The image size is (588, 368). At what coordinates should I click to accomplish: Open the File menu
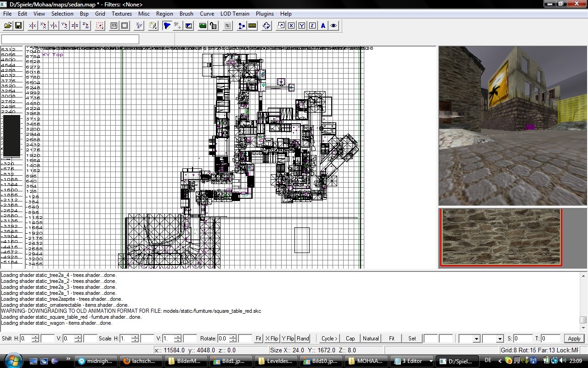(7, 14)
